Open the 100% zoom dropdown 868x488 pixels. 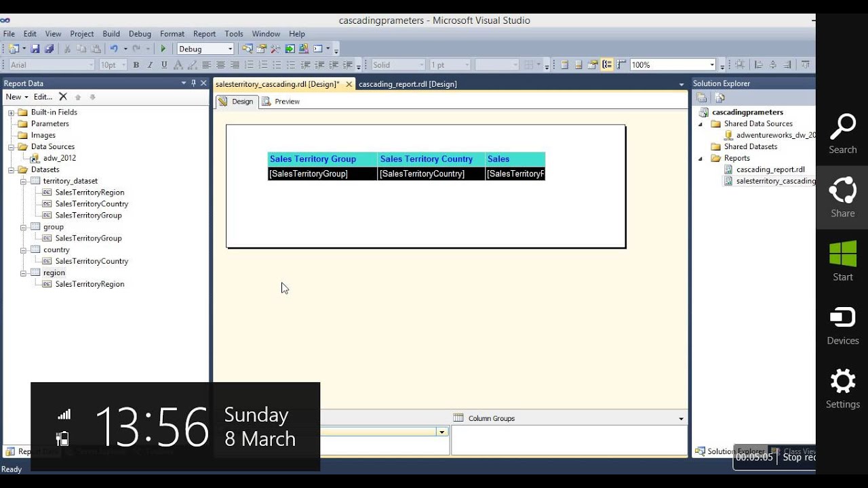712,65
